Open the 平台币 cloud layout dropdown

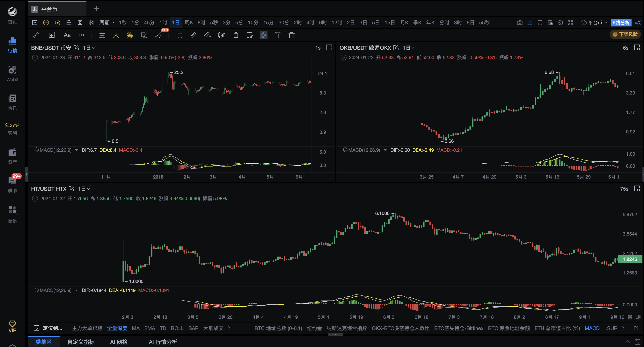coord(594,23)
